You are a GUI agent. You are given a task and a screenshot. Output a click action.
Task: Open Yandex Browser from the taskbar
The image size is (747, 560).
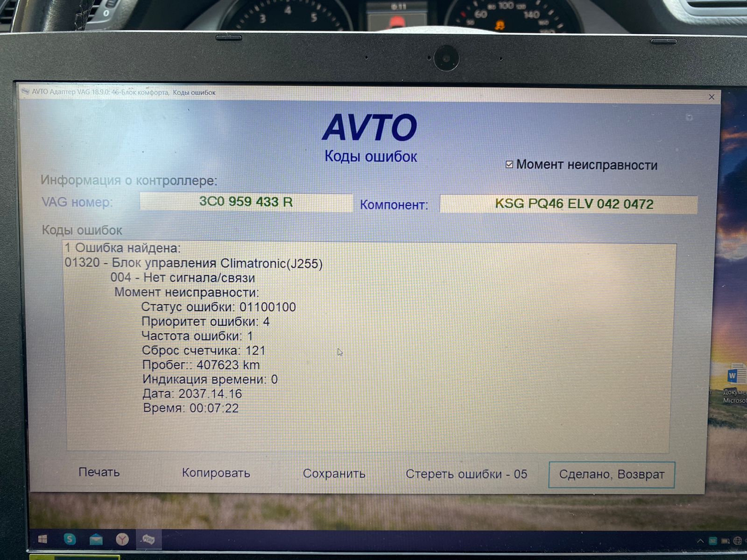[122, 540]
